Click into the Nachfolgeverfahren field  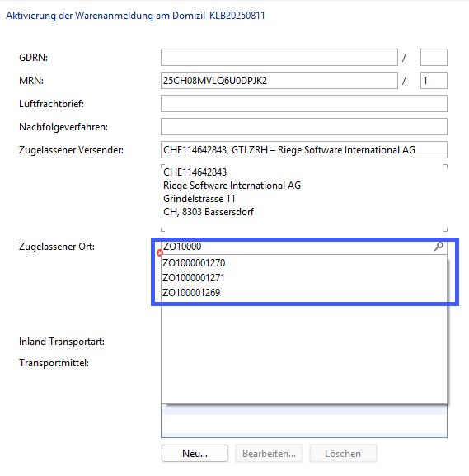tap(304, 126)
